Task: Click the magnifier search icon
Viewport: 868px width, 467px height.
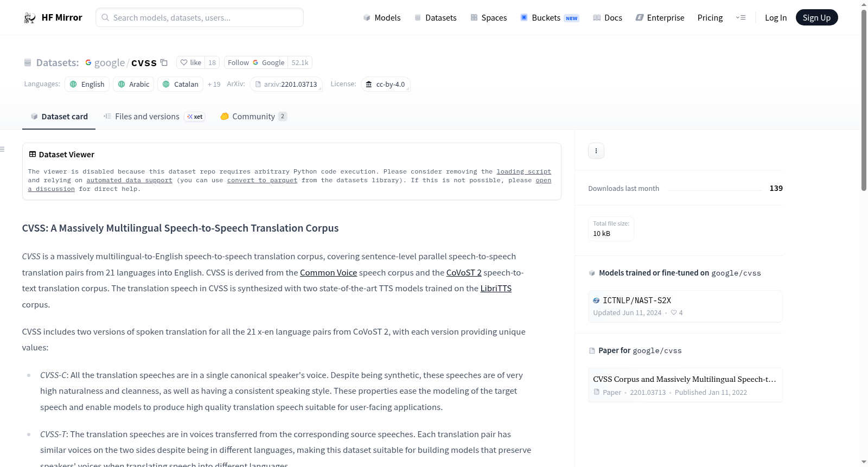Action: pos(106,17)
